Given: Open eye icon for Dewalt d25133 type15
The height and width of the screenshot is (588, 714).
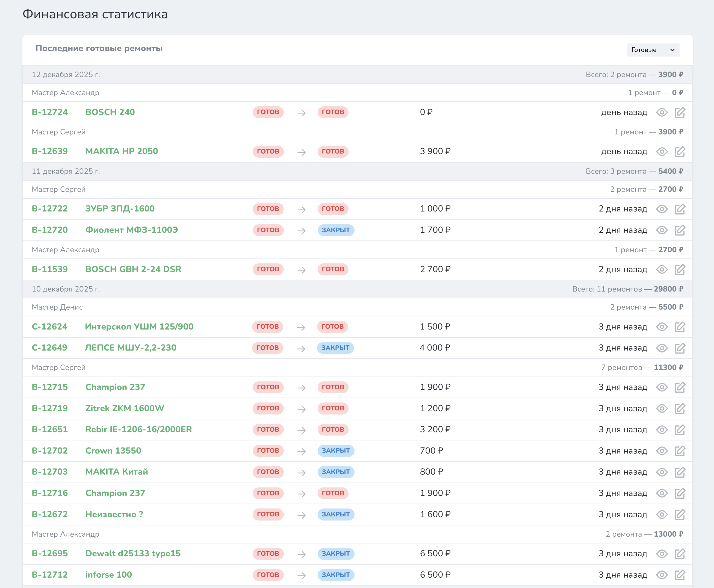Looking at the screenshot, I should [662, 554].
